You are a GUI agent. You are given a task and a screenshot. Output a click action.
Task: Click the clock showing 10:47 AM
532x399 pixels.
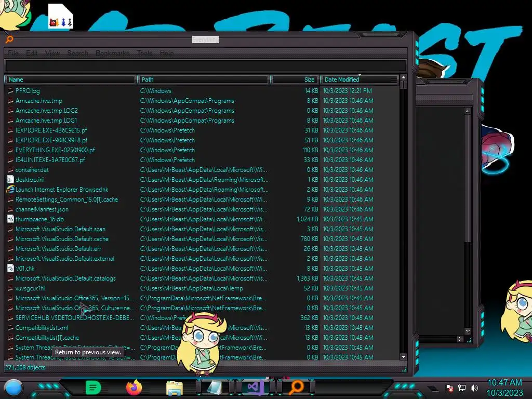[504, 382]
